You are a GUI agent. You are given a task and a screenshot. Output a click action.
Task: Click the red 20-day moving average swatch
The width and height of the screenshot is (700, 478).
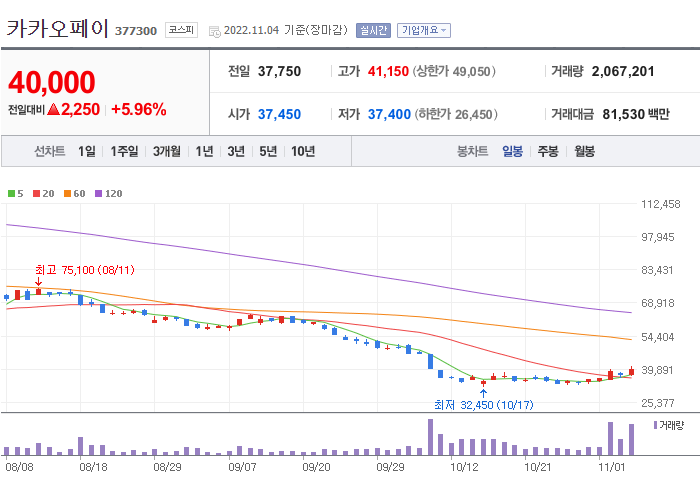pyautogui.click(x=37, y=194)
